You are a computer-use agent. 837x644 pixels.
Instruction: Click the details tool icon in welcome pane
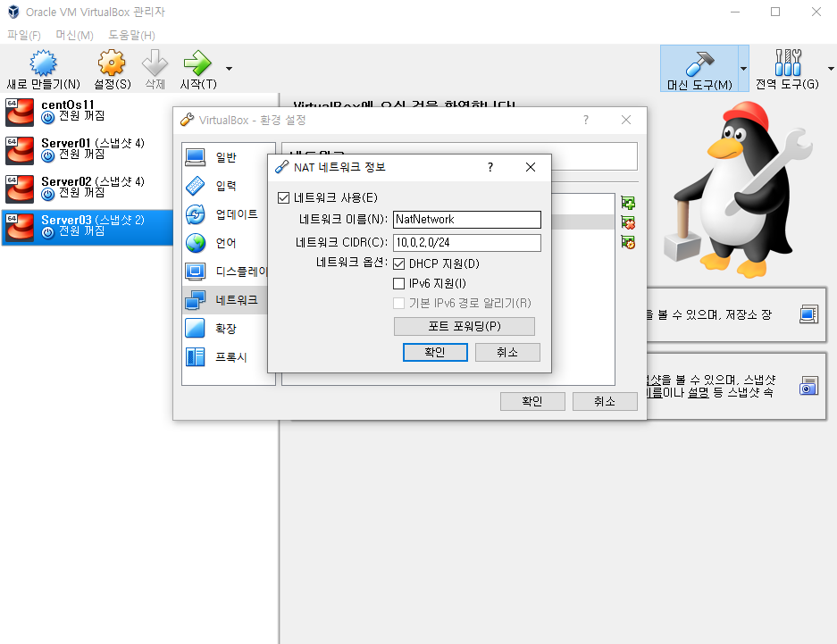click(808, 314)
